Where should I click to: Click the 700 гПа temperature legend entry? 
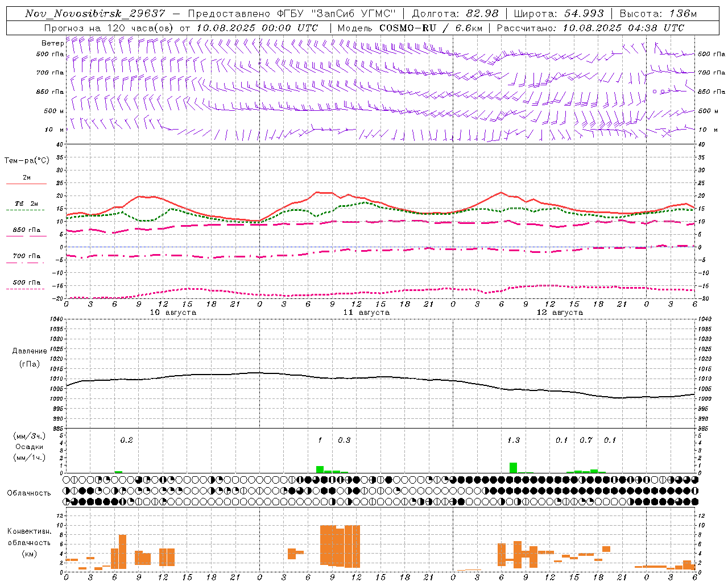click(26, 256)
